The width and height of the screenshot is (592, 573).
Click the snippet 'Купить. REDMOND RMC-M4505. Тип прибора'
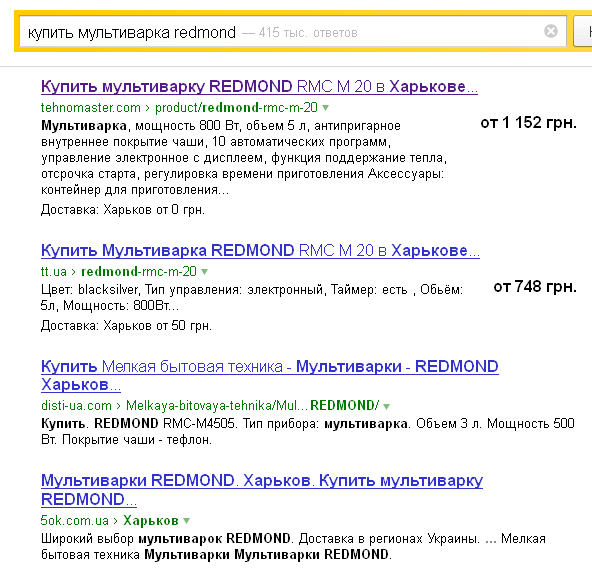coord(308,431)
